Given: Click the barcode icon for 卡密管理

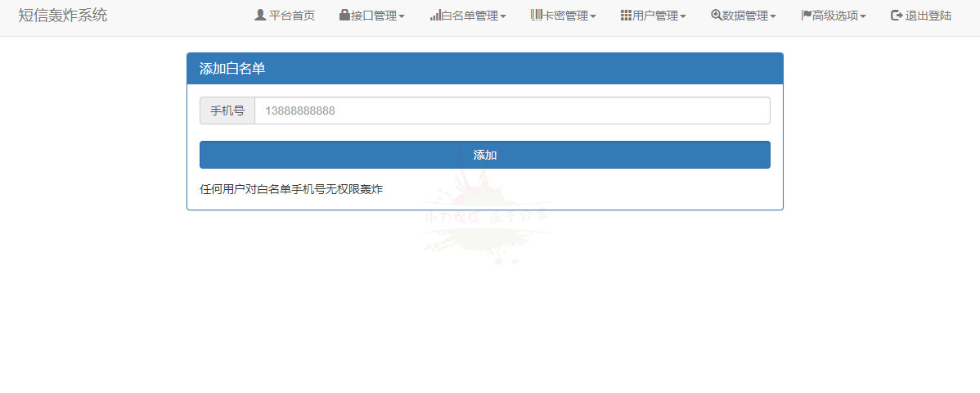Looking at the screenshot, I should [537, 15].
